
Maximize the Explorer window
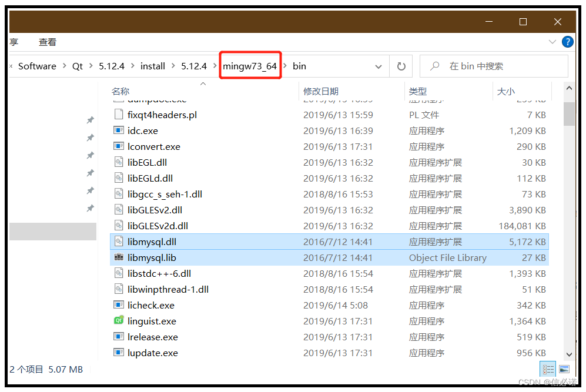point(523,22)
